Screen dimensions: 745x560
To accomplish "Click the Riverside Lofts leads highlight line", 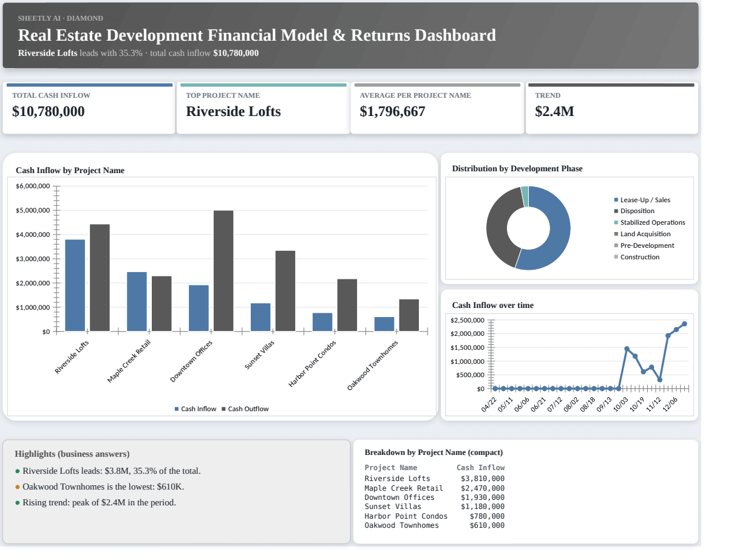I will coord(108,471).
